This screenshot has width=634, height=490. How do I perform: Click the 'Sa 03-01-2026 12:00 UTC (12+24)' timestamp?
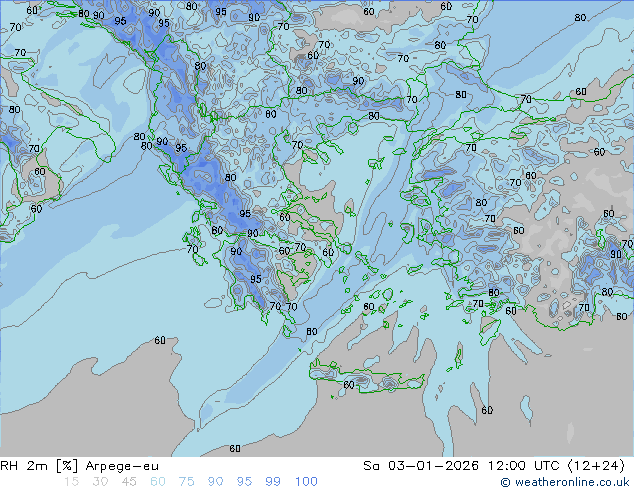coord(494,466)
